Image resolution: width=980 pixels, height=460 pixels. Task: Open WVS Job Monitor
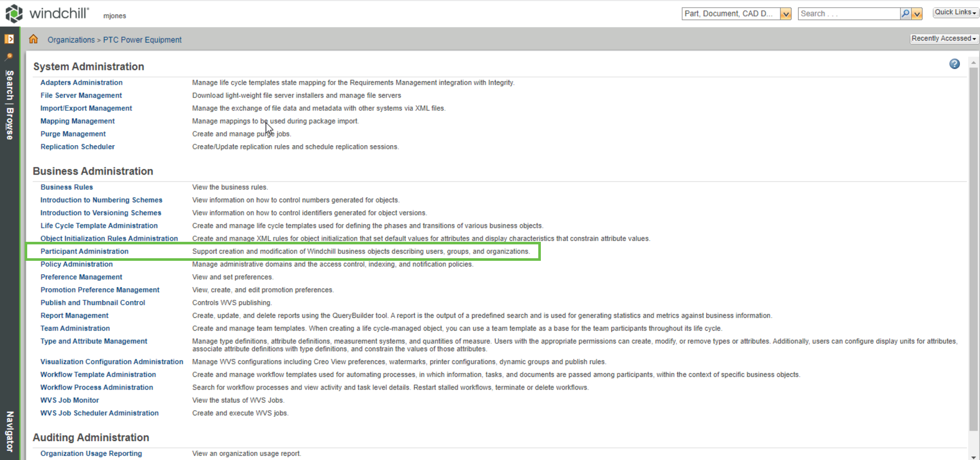[70, 400]
